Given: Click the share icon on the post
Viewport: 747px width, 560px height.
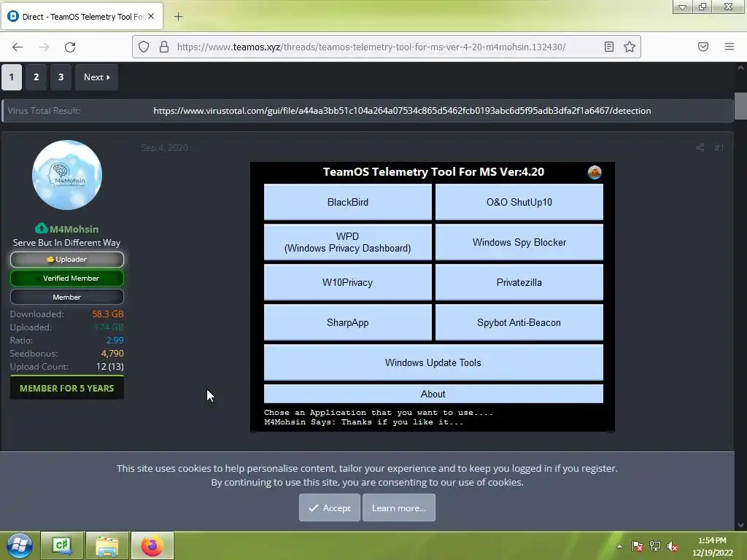Looking at the screenshot, I should [700, 147].
